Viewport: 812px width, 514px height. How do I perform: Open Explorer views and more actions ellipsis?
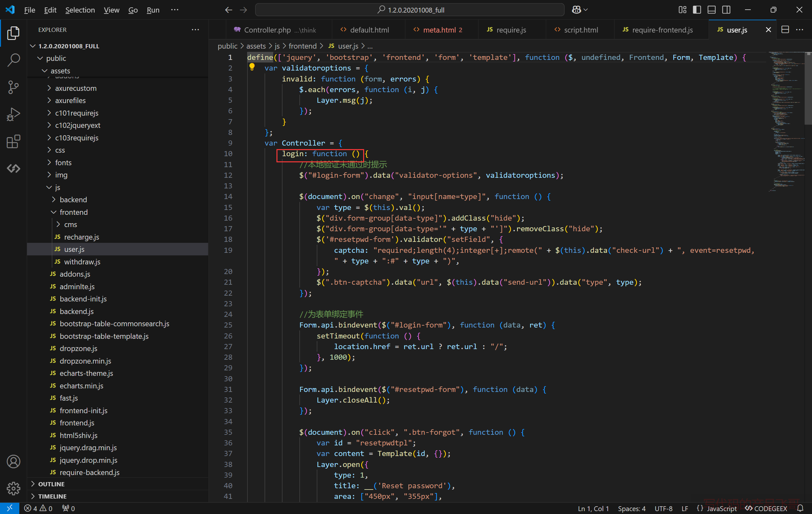pyautogui.click(x=195, y=30)
